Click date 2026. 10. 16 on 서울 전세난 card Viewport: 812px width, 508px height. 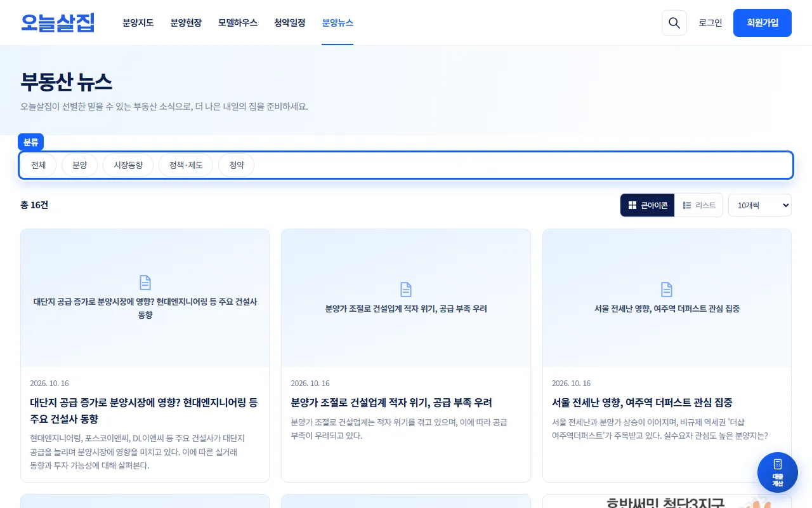point(571,384)
